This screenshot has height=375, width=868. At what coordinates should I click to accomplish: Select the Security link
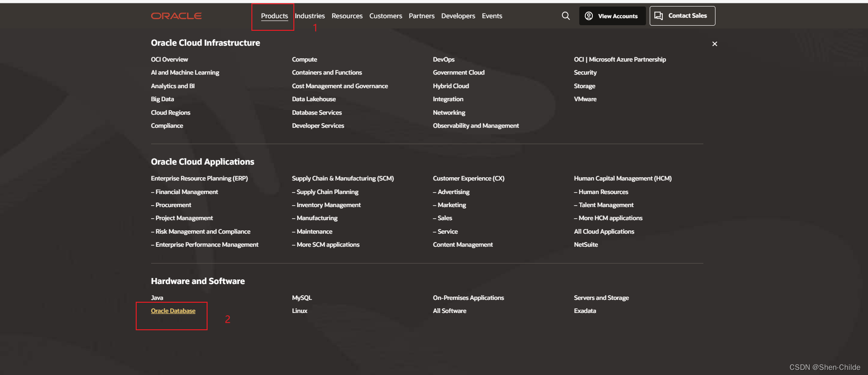click(585, 72)
